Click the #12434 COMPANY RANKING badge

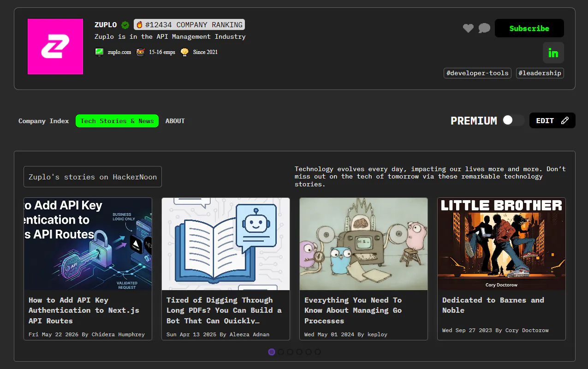(189, 24)
